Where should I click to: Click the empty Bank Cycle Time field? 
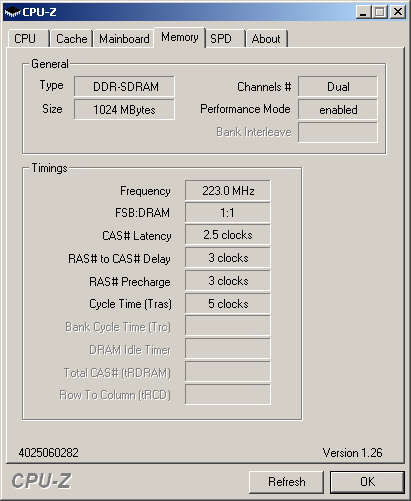tap(228, 326)
